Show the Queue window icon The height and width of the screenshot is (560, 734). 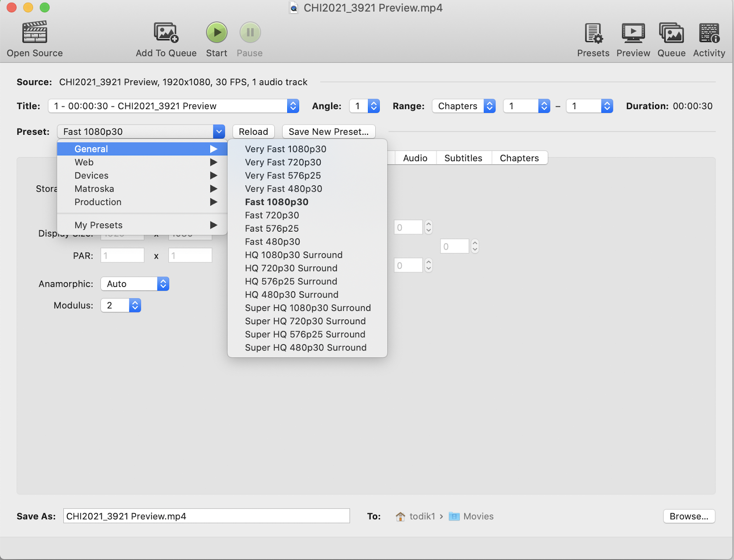point(671,33)
